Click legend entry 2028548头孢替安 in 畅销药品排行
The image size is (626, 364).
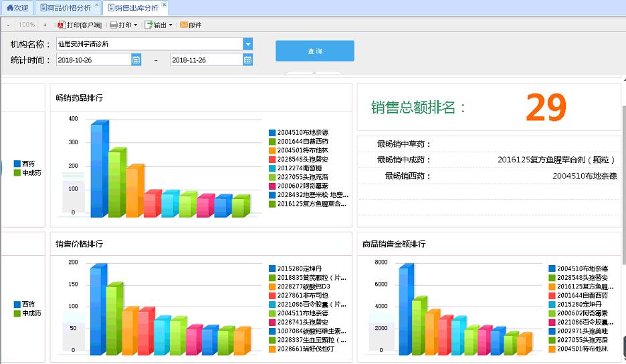(299, 159)
